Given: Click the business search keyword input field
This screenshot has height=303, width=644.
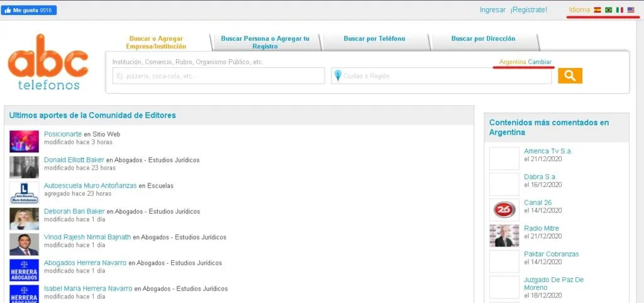Looking at the screenshot, I should [218, 76].
